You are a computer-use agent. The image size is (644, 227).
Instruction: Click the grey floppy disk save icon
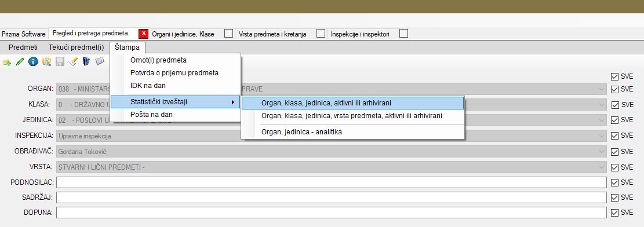tap(60, 62)
